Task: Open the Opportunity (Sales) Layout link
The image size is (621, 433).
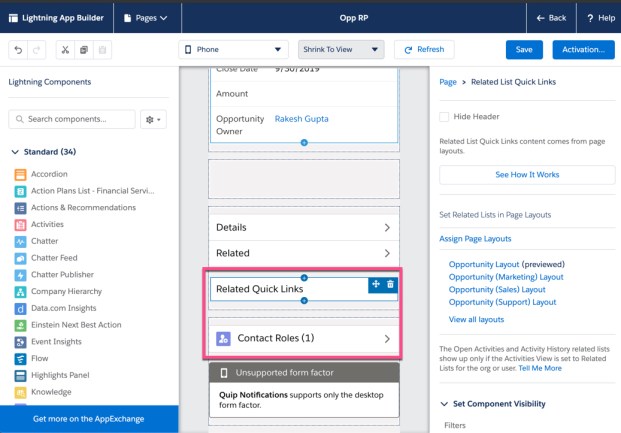Action: [x=497, y=290]
